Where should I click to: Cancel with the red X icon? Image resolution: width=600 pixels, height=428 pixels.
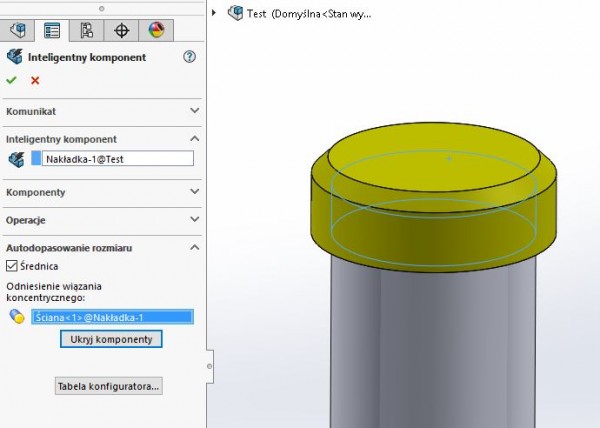(35, 80)
